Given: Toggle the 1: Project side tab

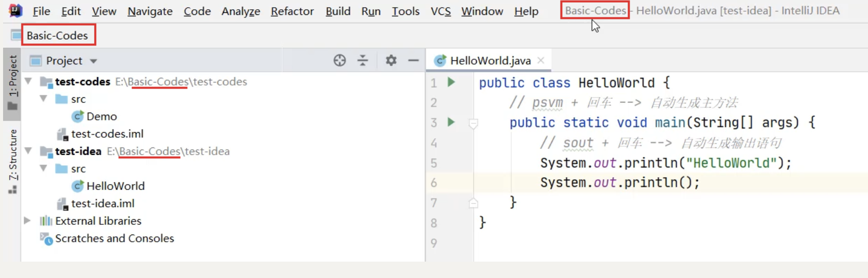Looking at the screenshot, I should (12, 83).
